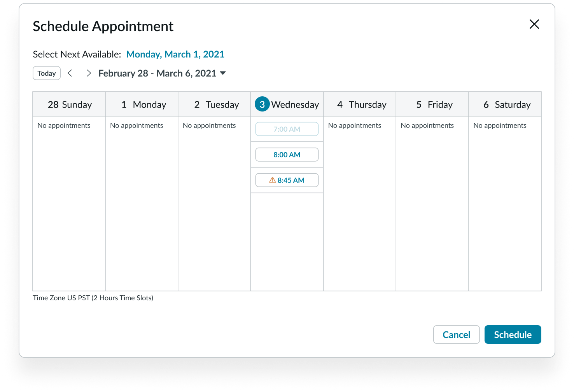Click the warning icon on the 8:45 AM slot

pos(271,180)
